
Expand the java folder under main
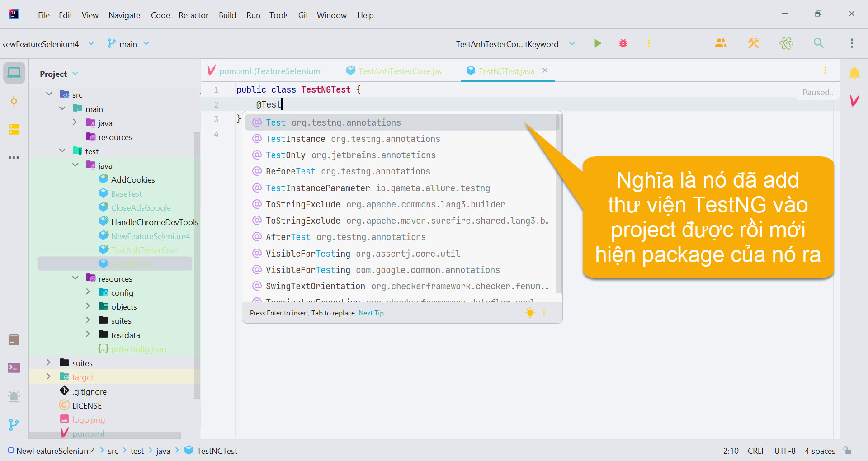coord(75,122)
